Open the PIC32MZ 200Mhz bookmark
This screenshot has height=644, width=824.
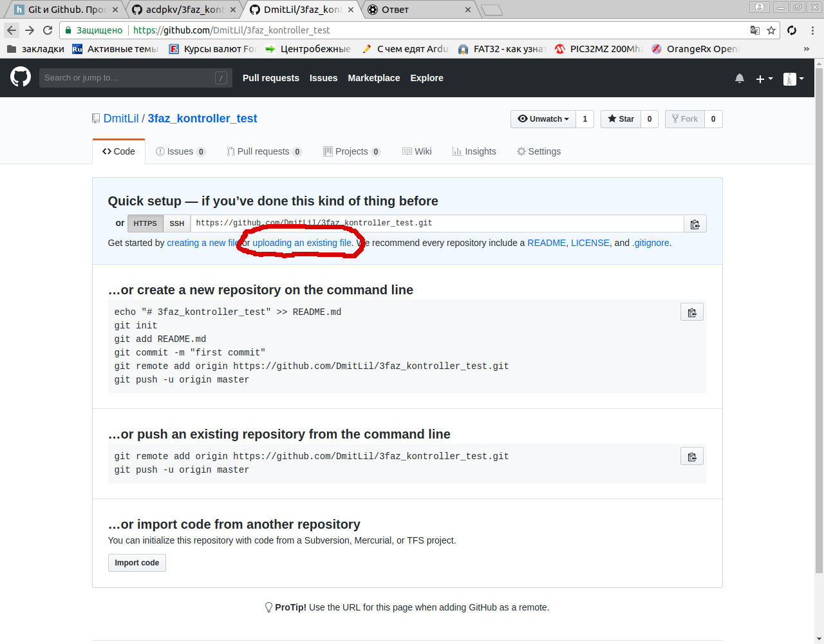[x=598, y=49]
